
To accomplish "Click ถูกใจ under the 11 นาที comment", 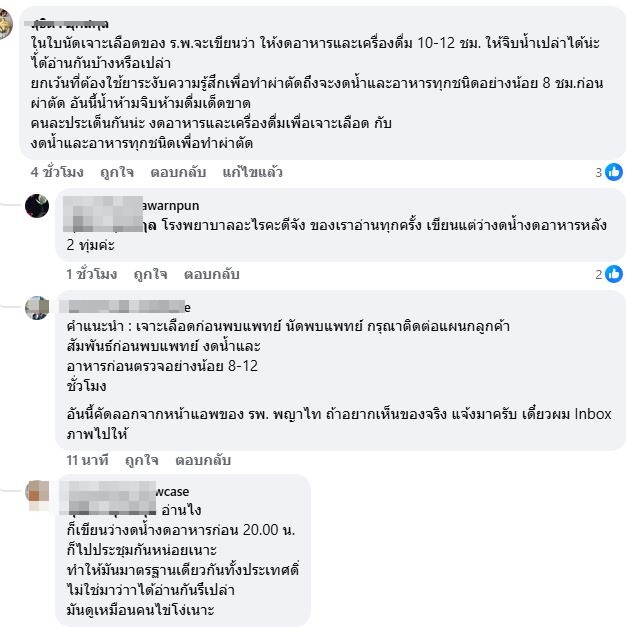I will (x=142, y=460).
